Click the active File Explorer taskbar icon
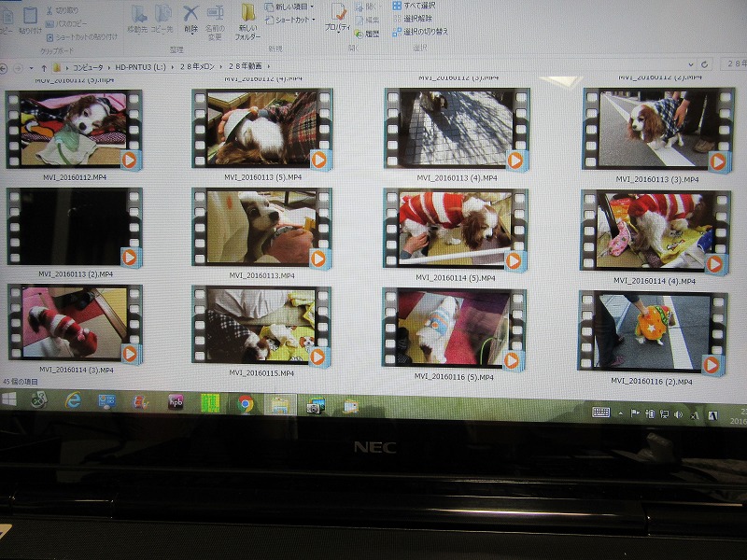The image size is (747, 560). [280, 405]
